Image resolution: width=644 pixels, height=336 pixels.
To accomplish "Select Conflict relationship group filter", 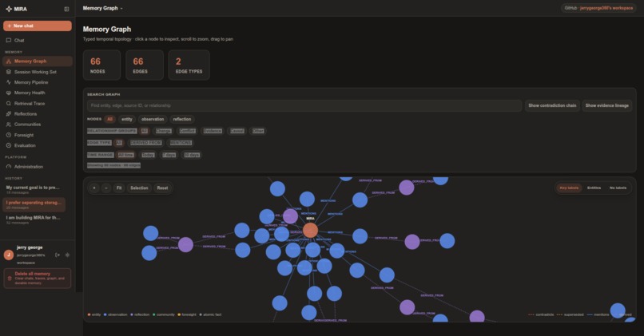I will 187,131.
